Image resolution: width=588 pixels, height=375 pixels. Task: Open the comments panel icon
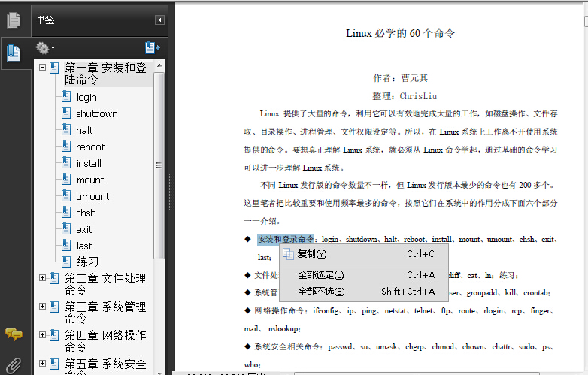pyautogui.click(x=14, y=334)
